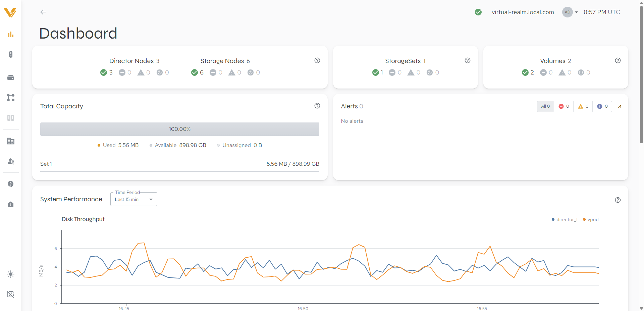Toggle vpod series in legend
644x311 pixels.
point(591,219)
